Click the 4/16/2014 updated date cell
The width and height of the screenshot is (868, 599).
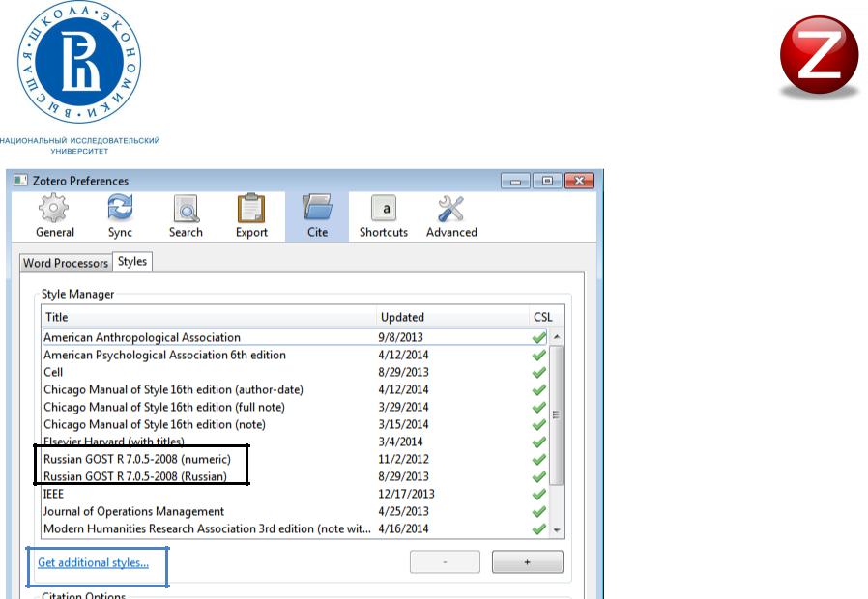404,528
